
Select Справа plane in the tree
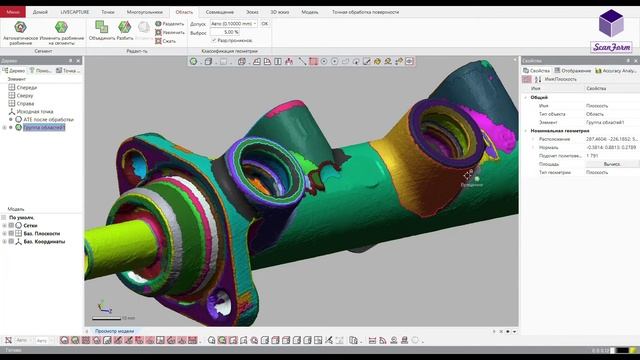coord(25,104)
